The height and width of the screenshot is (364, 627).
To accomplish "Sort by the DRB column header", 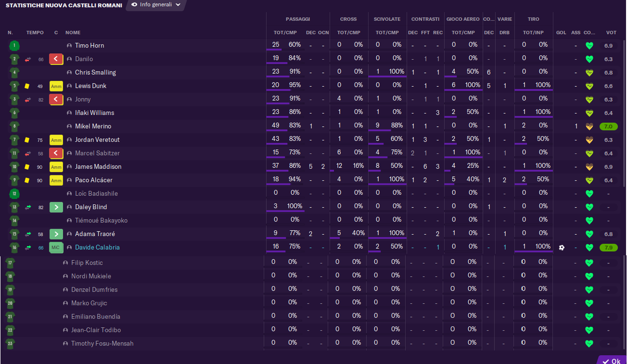I will point(505,33).
